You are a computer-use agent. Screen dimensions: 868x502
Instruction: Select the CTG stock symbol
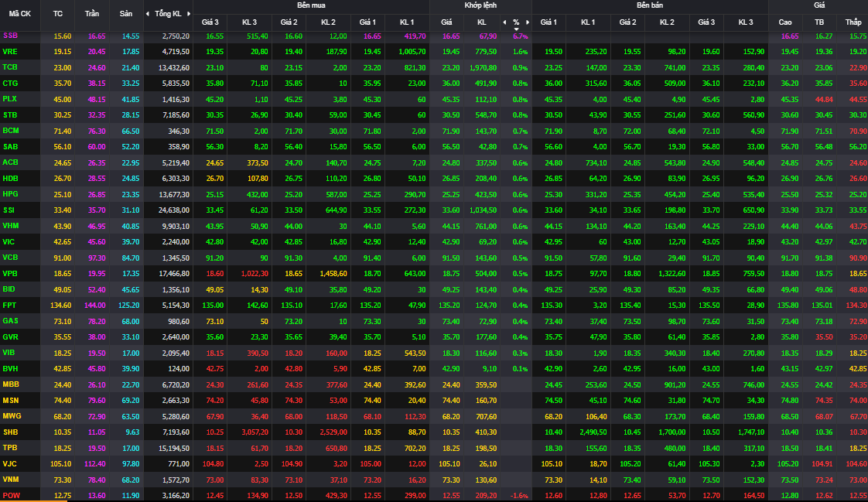(10, 83)
